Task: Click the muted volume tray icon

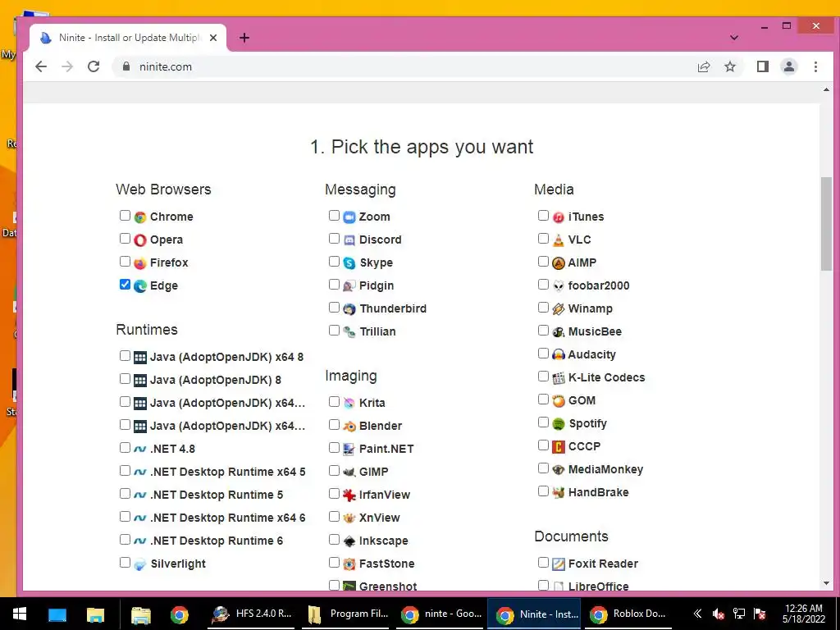Action: coord(719,614)
